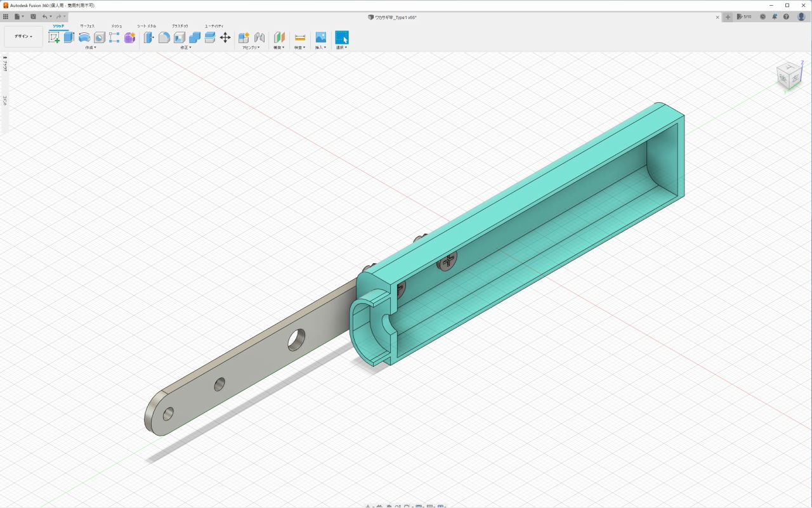Screen dimensions: 812x508
Task: Select the Press Pull tool
Action: [149, 37]
